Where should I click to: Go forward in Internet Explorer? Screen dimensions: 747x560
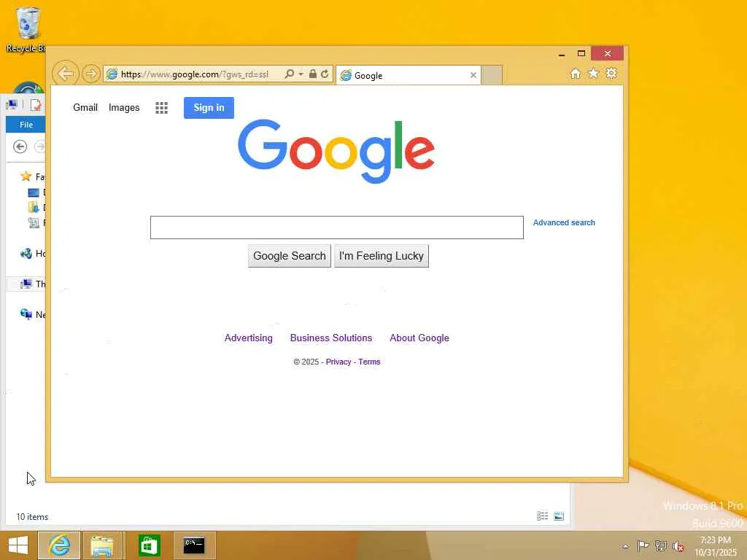[90, 74]
